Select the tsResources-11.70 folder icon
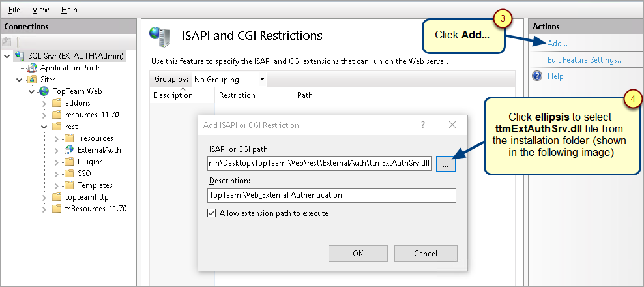The height and width of the screenshot is (287, 644). [56, 209]
